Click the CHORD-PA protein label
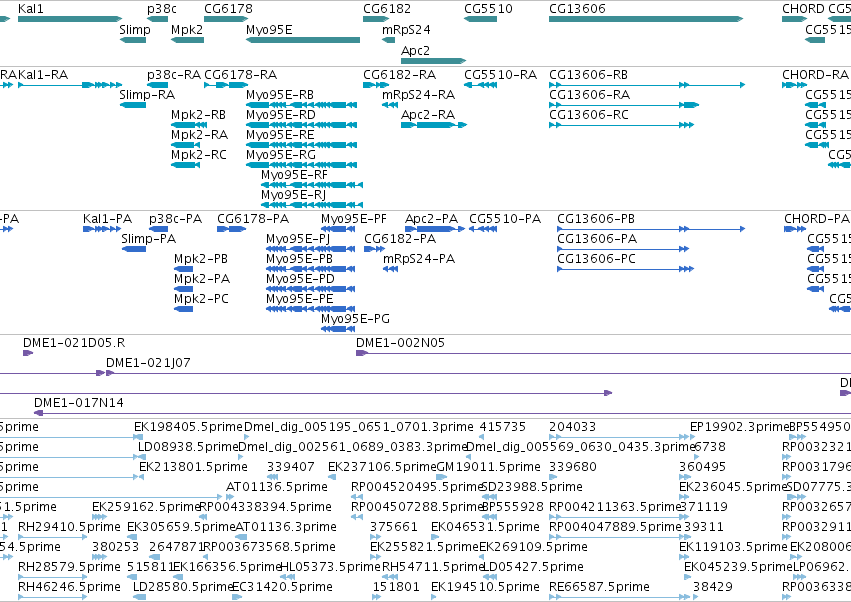The image size is (851, 602). 817,219
